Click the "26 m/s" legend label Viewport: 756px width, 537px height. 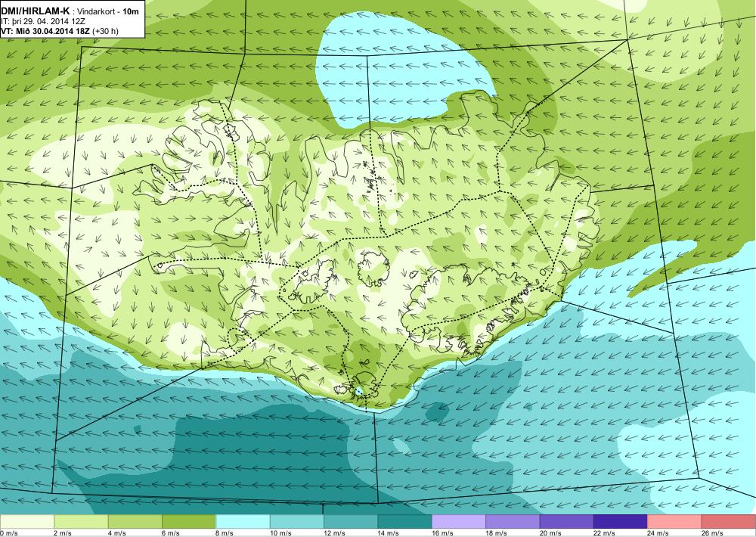tap(713, 533)
